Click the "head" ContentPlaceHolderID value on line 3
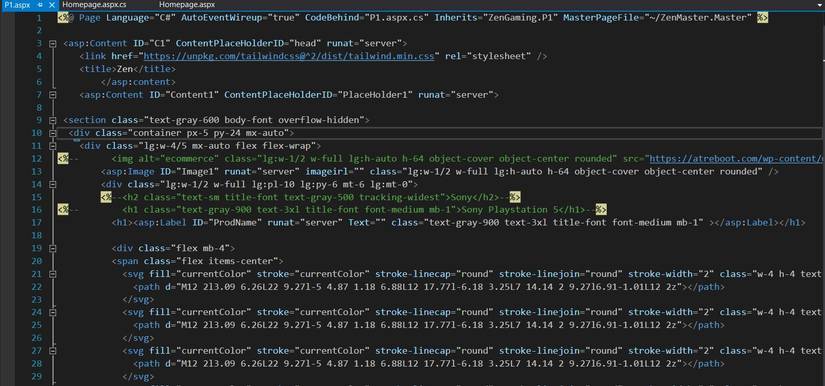 pyautogui.click(x=305, y=43)
